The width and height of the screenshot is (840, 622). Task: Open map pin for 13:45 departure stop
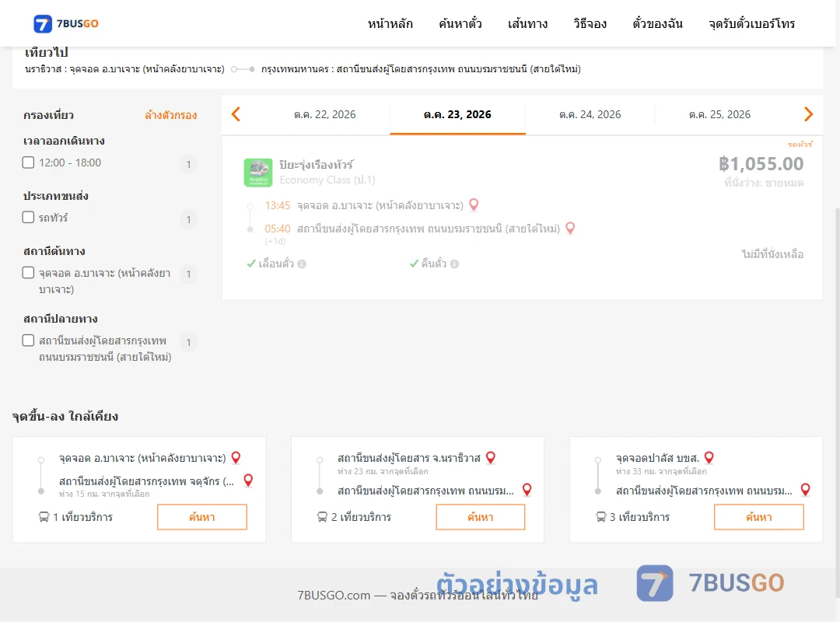point(474,204)
